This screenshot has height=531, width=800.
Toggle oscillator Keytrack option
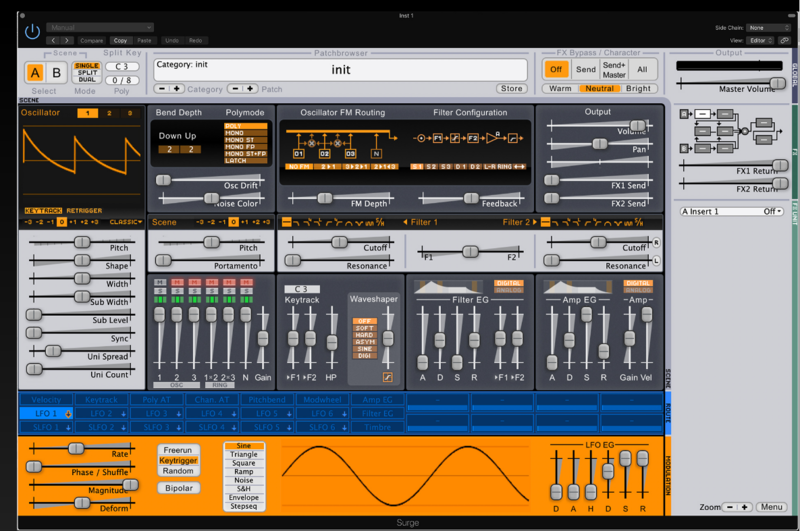(x=43, y=211)
